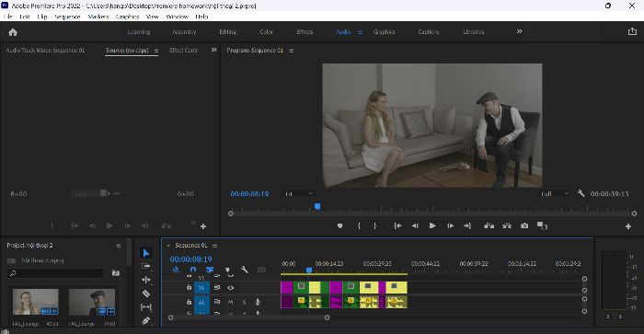
Task: Toggle lock on track V1
Action: coord(189,288)
